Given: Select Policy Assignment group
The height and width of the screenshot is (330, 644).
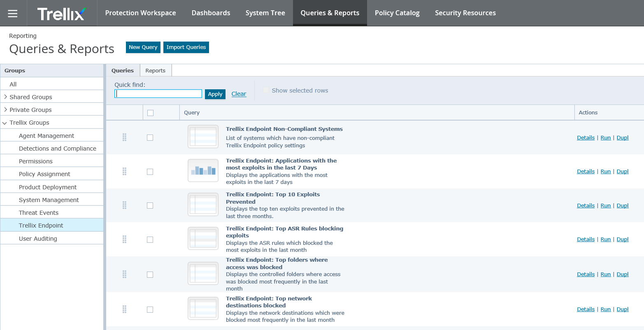Looking at the screenshot, I should click(52, 174).
